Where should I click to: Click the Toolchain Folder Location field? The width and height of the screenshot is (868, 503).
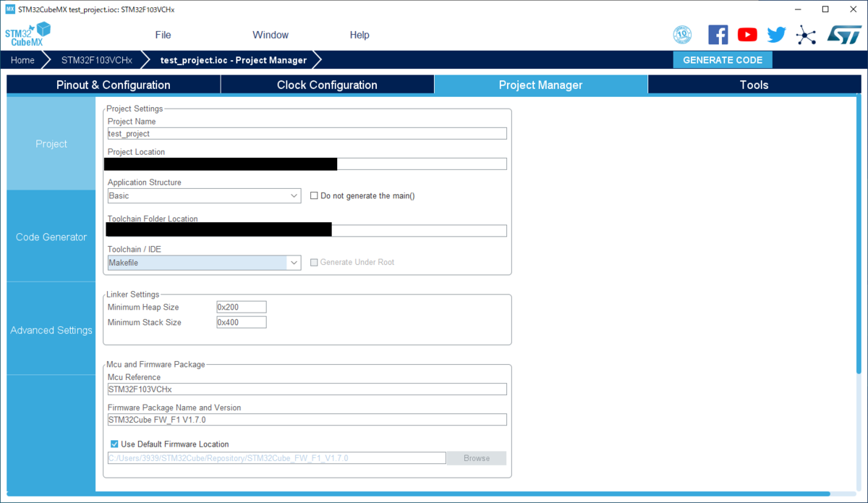(x=307, y=230)
